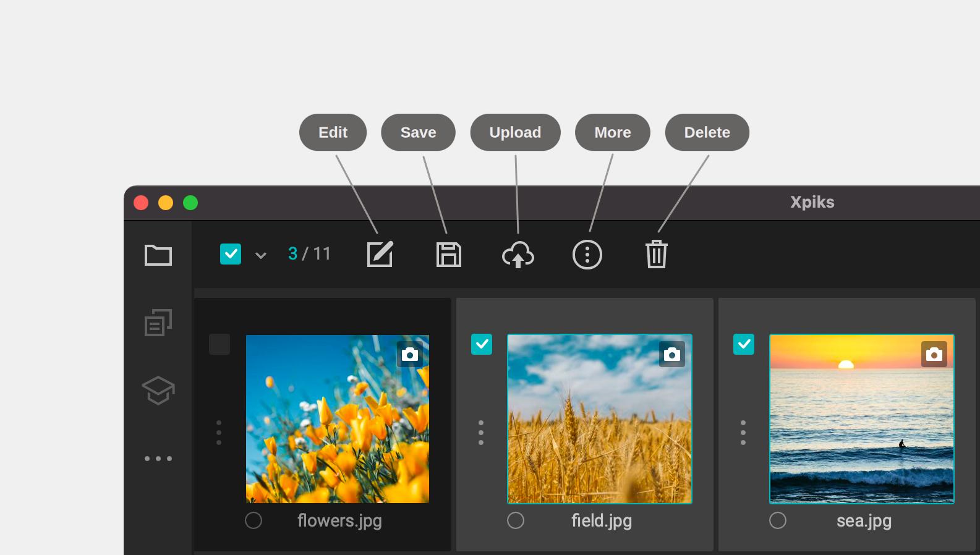Viewport: 980px width, 555px height.
Task: Select the radio button beside flowers.jpg
Action: tap(254, 520)
